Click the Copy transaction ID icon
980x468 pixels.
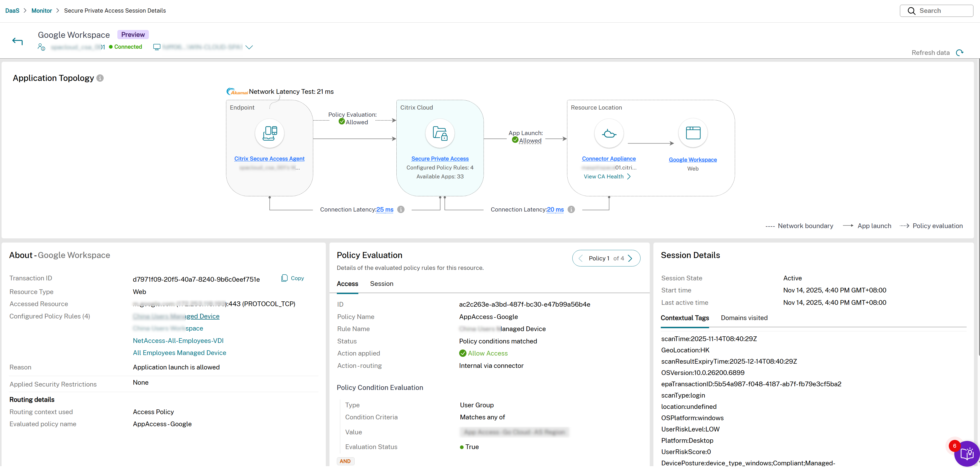pos(284,278)
